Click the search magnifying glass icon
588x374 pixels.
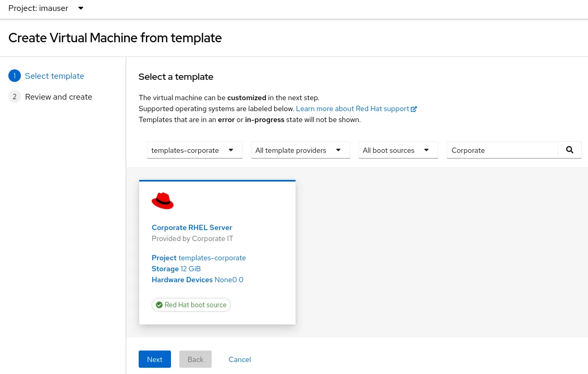(x=570, y=150)
